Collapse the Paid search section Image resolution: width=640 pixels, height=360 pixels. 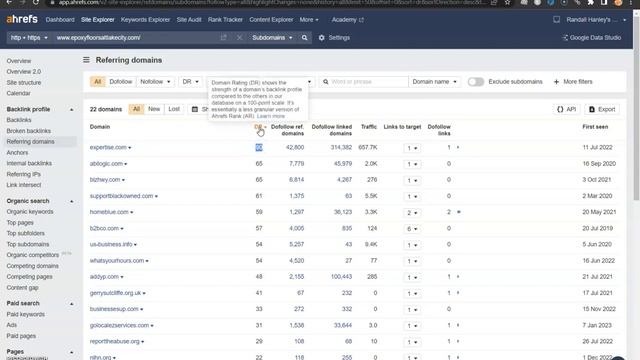[x=71, y=304]
